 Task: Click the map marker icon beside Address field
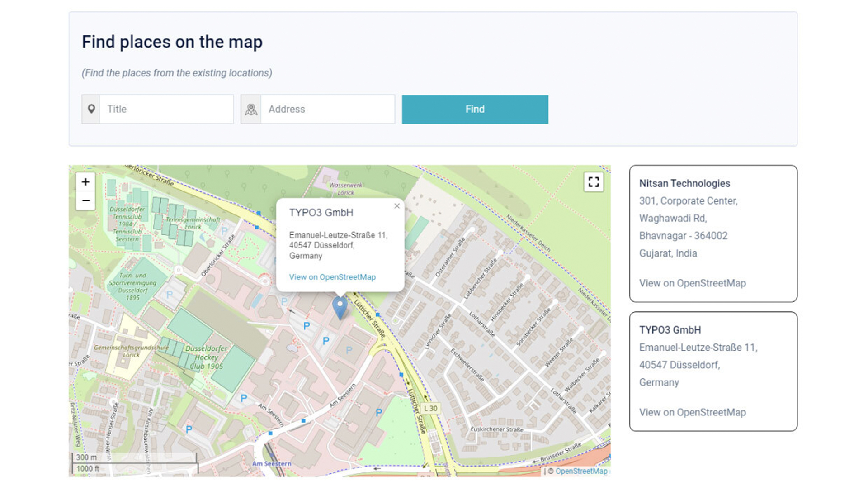(x=251, y=109)
